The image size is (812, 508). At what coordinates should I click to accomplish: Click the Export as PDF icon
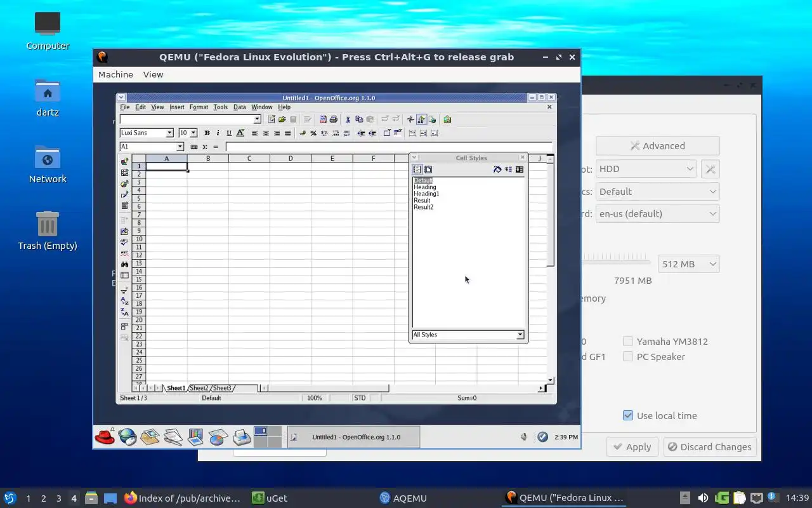323,119
